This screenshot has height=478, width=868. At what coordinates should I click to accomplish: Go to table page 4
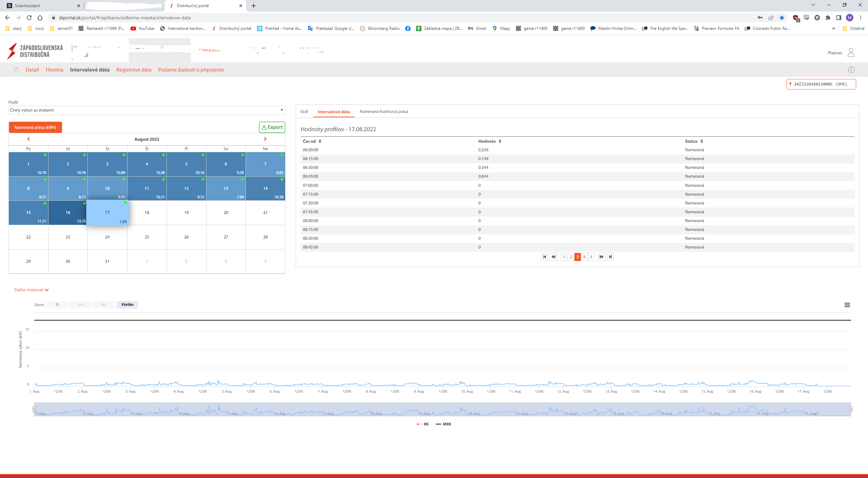[584, 257]
